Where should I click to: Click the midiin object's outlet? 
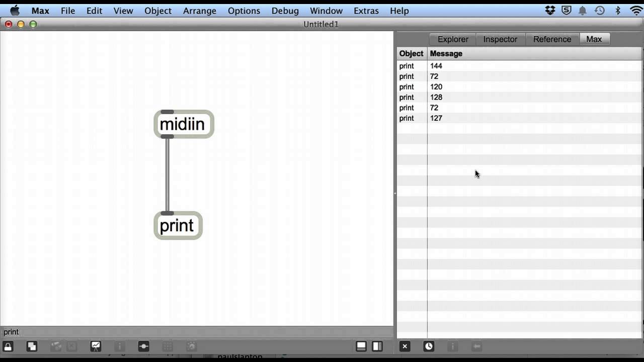point(168,136)
